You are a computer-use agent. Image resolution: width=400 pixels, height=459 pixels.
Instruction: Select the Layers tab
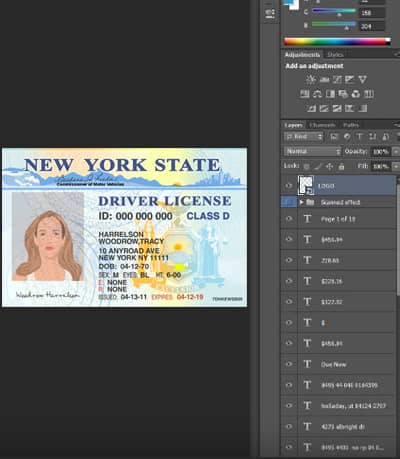click(293, 125)
